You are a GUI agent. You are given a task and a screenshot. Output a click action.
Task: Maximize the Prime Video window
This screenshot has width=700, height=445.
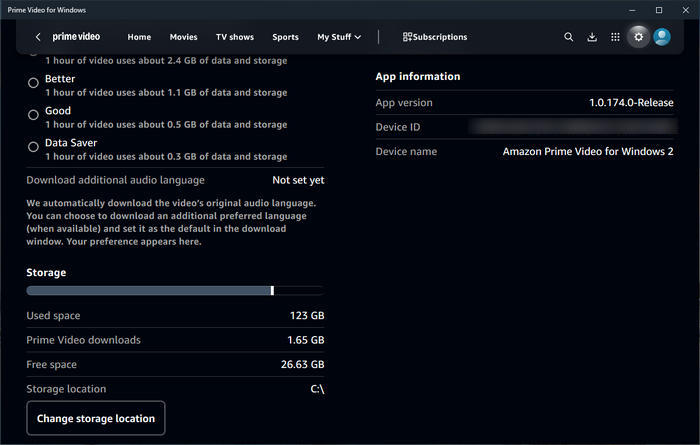pos(659,10)
